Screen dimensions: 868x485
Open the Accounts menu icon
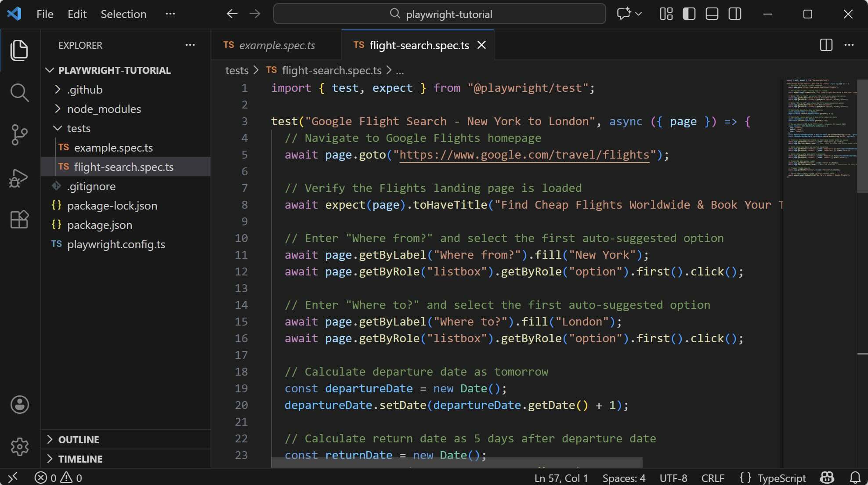[19, 405]
